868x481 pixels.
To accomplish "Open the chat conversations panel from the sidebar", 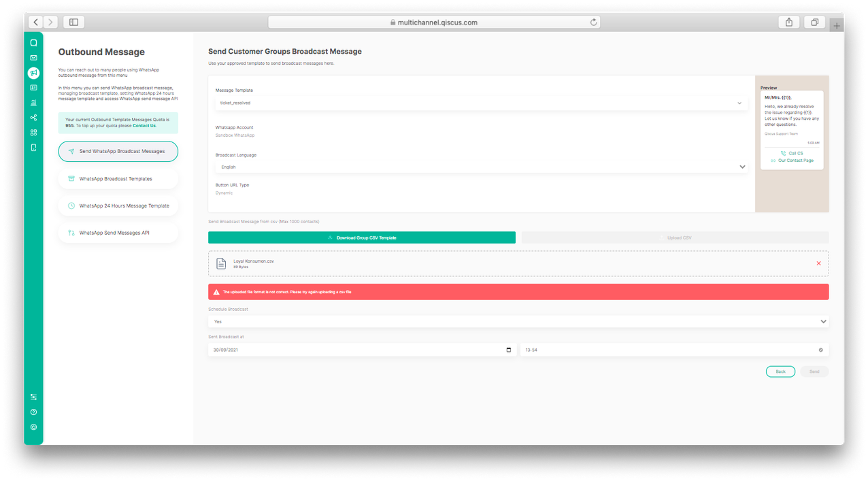I will click(x=33, y=43).
